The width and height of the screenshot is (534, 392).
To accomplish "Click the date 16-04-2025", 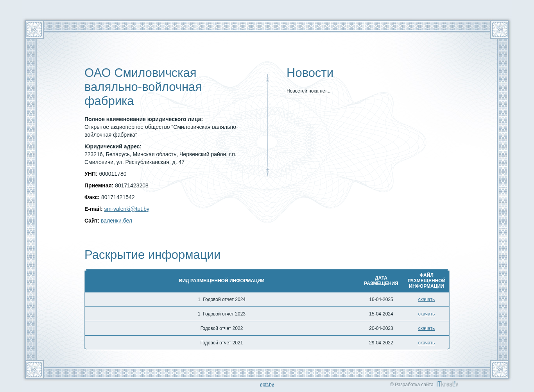I will tap(381, 299).
